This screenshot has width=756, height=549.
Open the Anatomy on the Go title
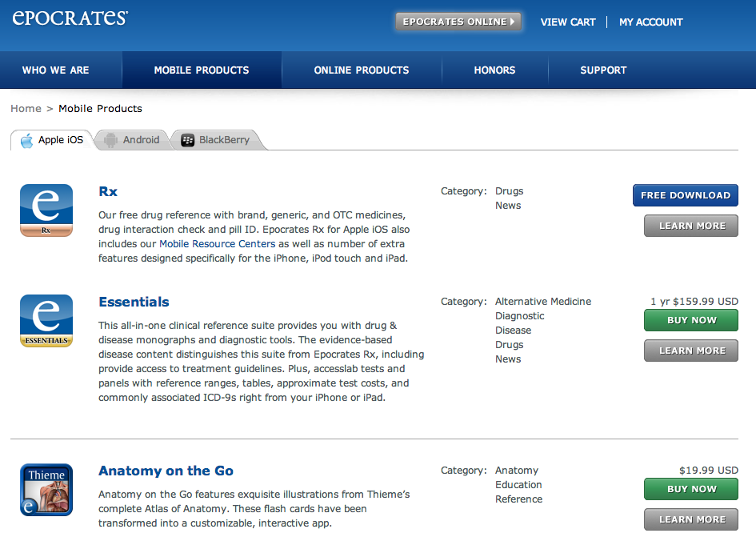click(166, 471)
